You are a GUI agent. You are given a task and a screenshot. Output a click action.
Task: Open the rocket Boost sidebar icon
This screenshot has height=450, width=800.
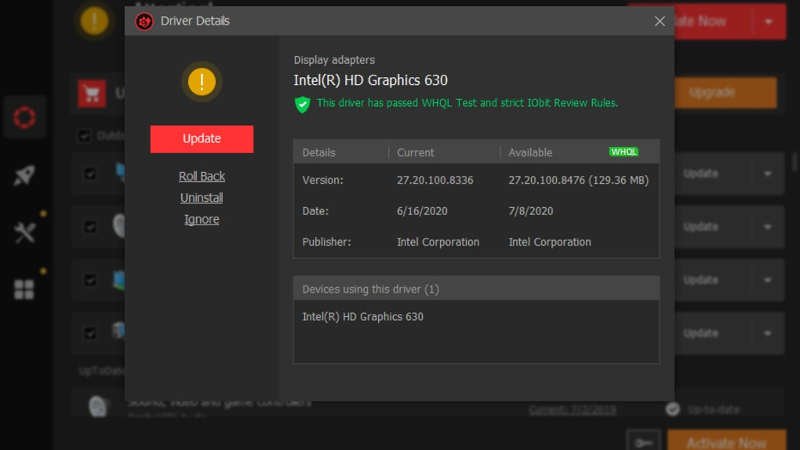click(24, 175)
